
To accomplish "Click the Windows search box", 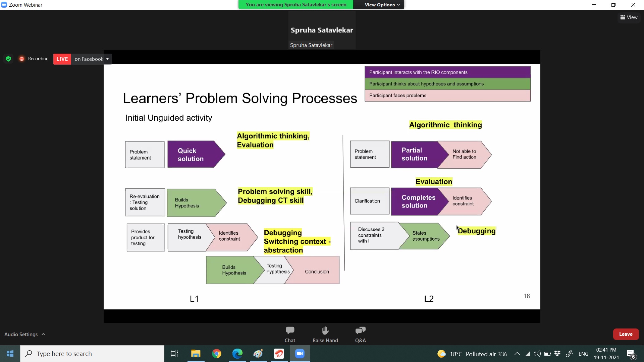I will (92, 354).
